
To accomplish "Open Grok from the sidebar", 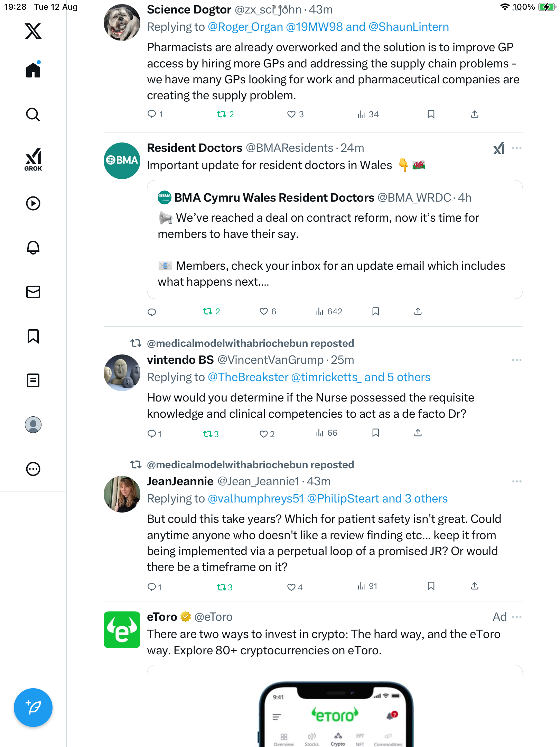I will click(33, 159).
